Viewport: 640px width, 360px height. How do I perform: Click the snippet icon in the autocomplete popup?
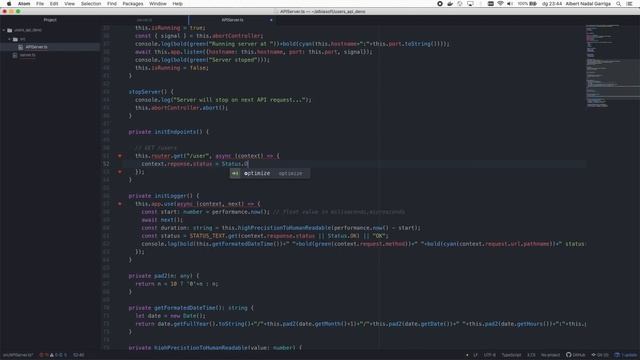tap(235, 173)
